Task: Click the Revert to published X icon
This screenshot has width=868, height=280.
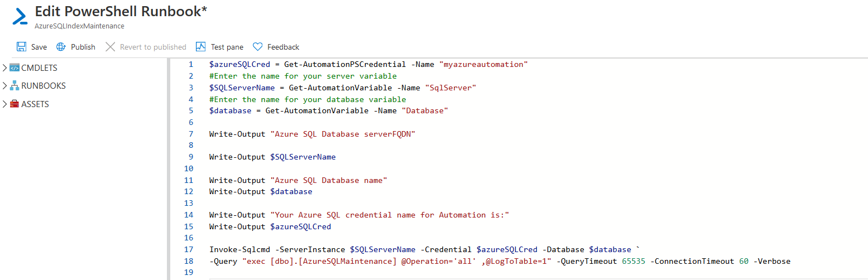Action: [111, 47]
